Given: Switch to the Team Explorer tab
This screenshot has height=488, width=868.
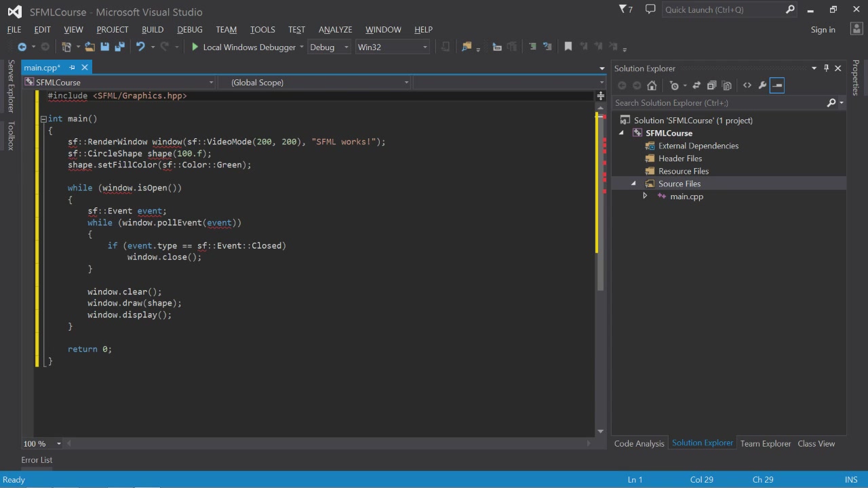Looking at the screenshot, I should [x=766, y=443].
